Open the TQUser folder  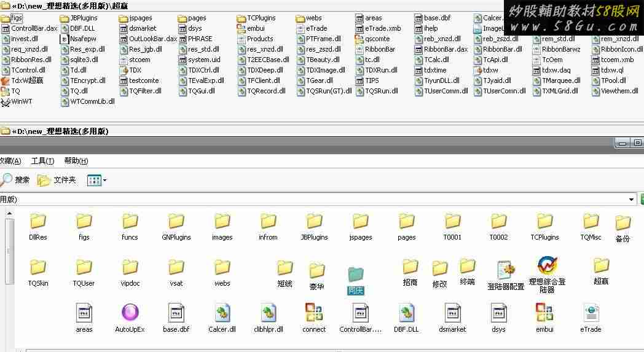[x=84, y=273]
